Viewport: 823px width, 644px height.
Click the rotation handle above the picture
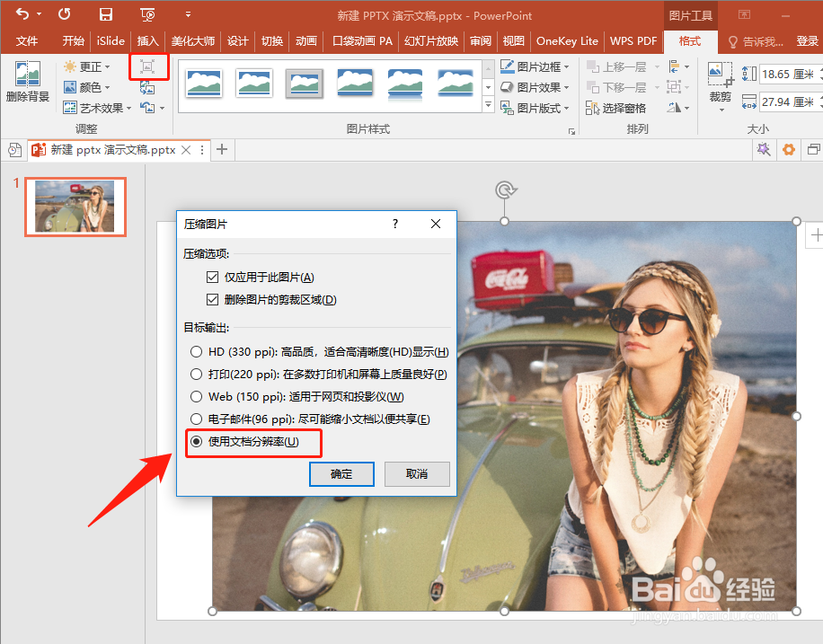coord(505,190)
